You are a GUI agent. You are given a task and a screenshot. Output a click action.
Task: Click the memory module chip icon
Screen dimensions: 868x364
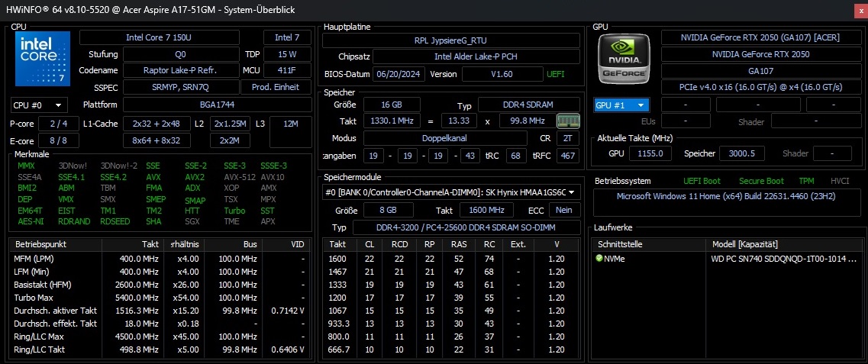coord(567,121)
